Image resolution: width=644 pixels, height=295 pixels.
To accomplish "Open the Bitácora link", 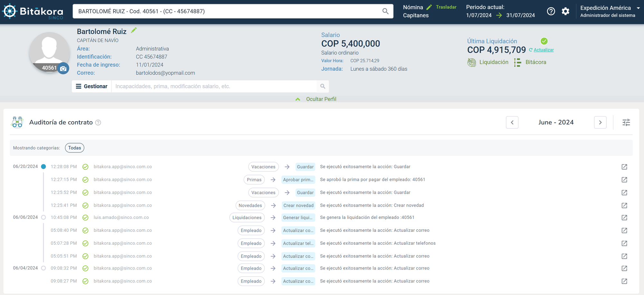I will pyautogui.click(x=536, y=62).
